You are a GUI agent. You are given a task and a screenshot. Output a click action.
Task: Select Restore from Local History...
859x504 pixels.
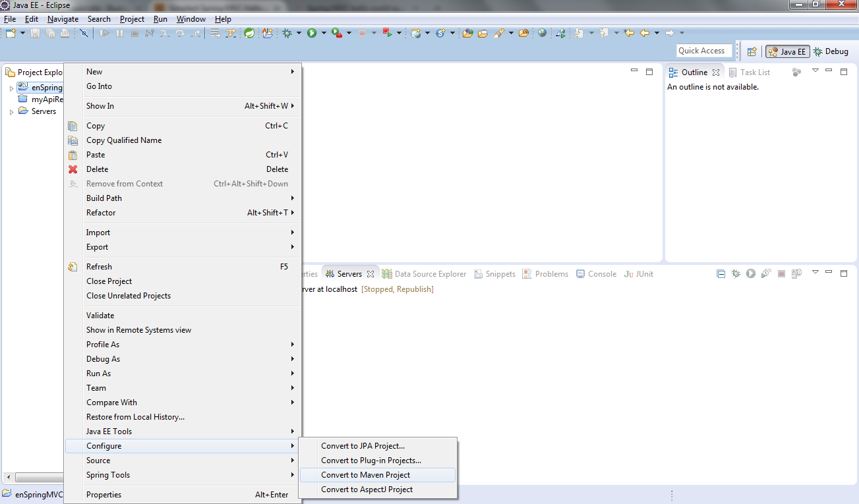click(183, 417)
